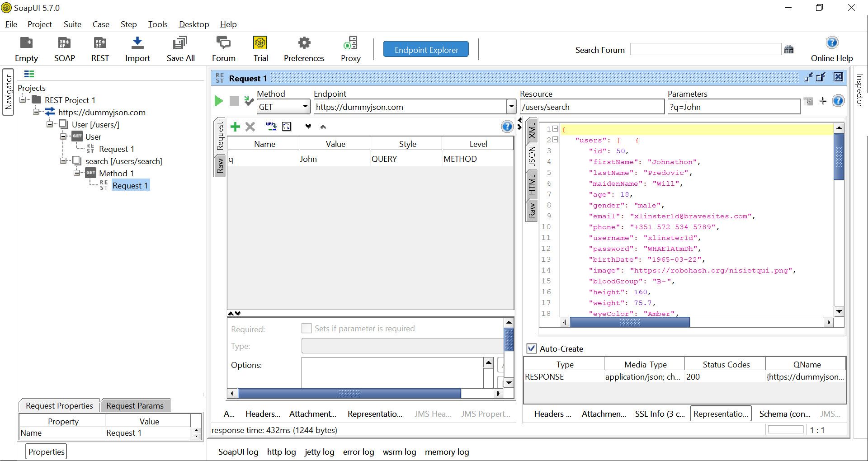This screenshot has width=868, height=461.
Task: Switch to the JSON response tab
Action: click(532, 156)
